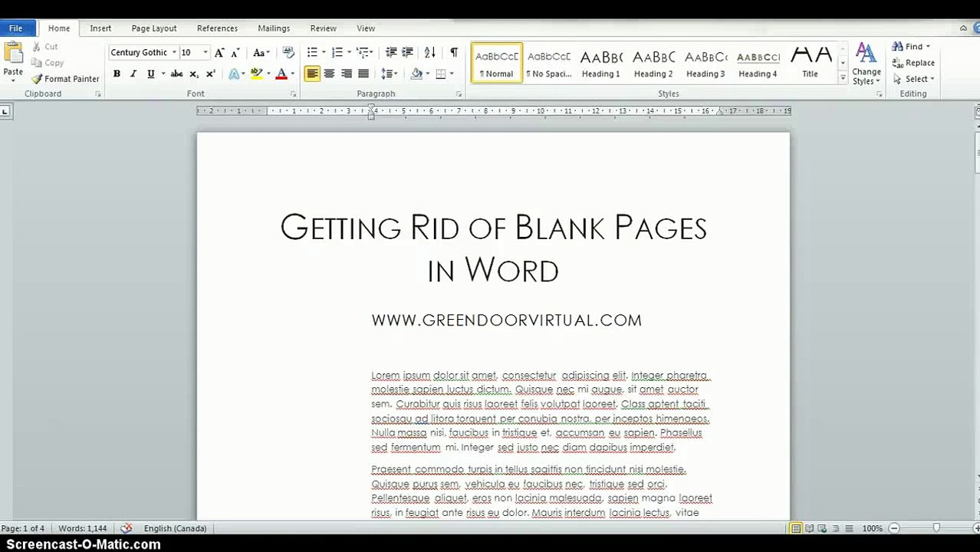Switch to the View tab
This screenshot has width=980, height=552.
coord(366,28)
